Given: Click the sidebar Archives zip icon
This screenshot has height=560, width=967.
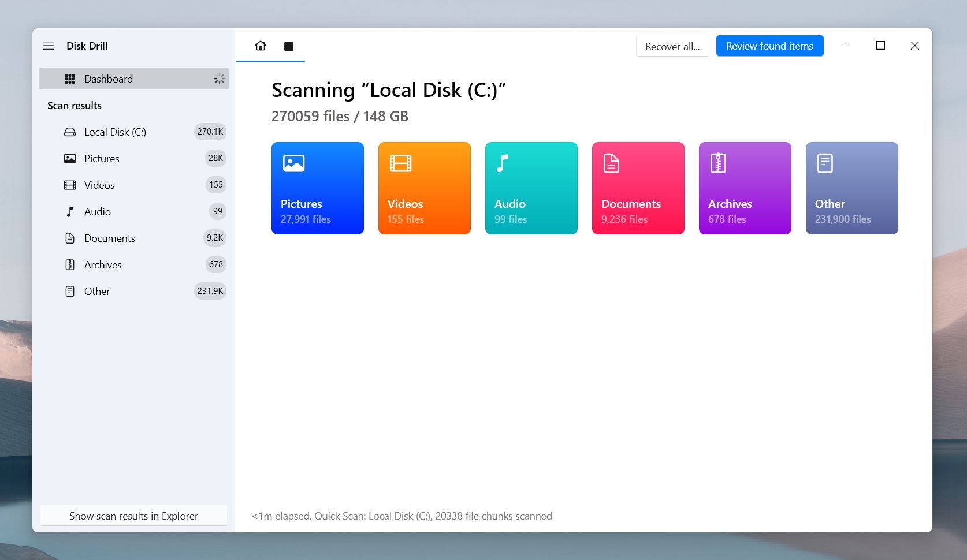Looking at the screenshot, I should (x=70, y=265).
